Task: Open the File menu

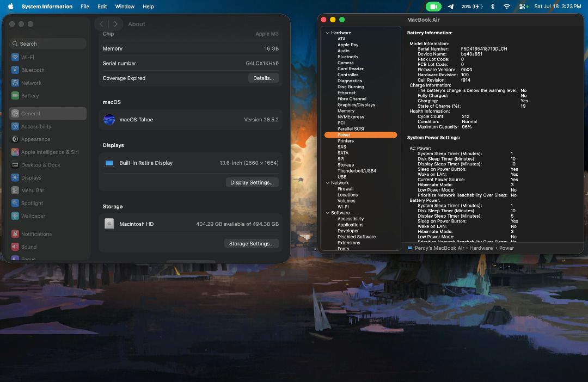Action: (x=85, y=7)
